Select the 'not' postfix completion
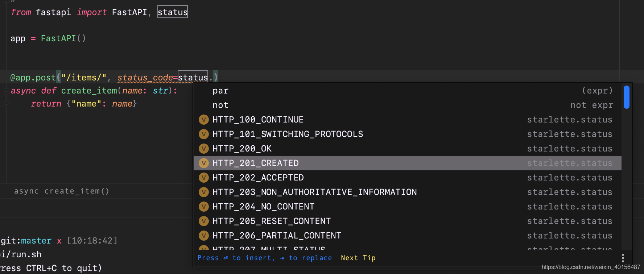Screen dimensions: 644x274 [x=407, y=105]
